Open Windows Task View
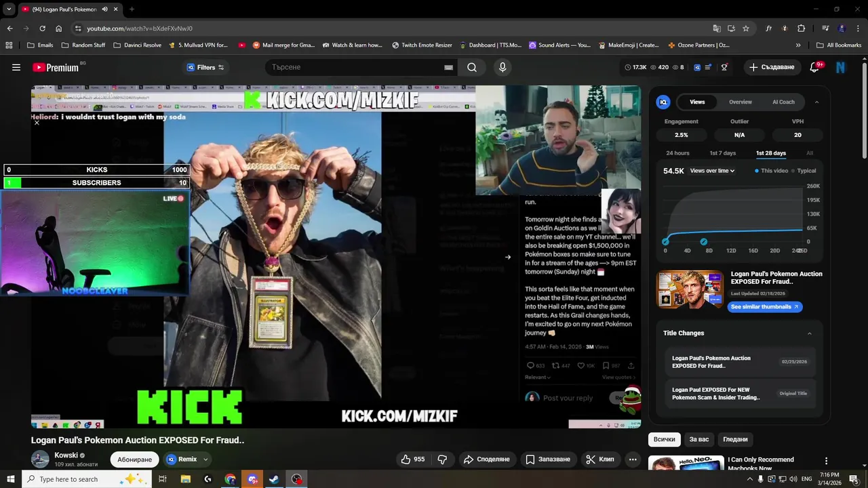The height and width of the screenshot is (488, 868). pyautogui.click(x=163, y=479)
